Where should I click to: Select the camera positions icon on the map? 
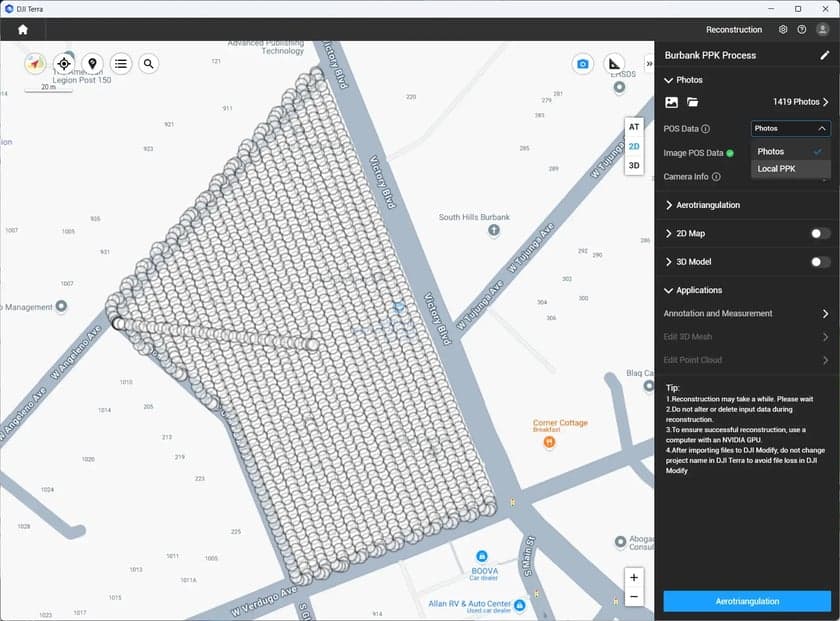[583, 63]
